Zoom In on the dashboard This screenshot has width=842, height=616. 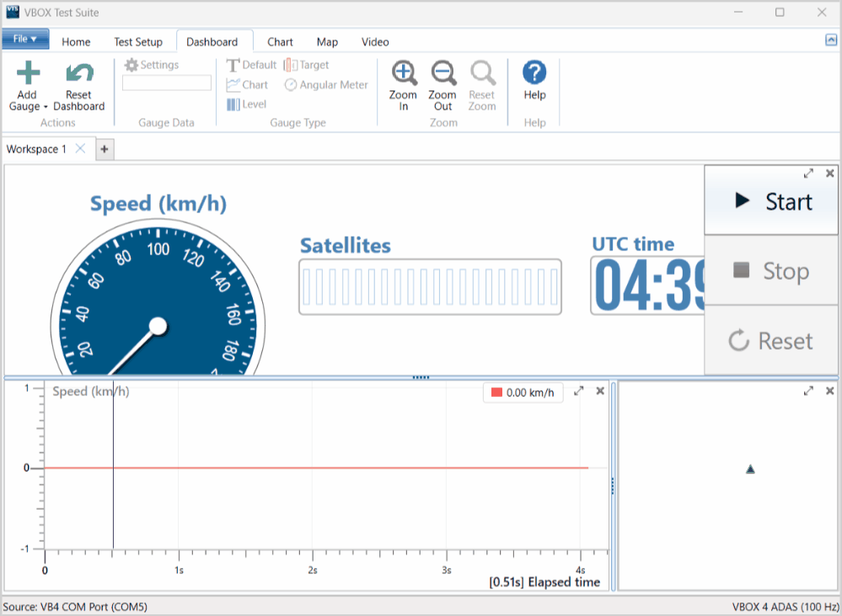404,73
